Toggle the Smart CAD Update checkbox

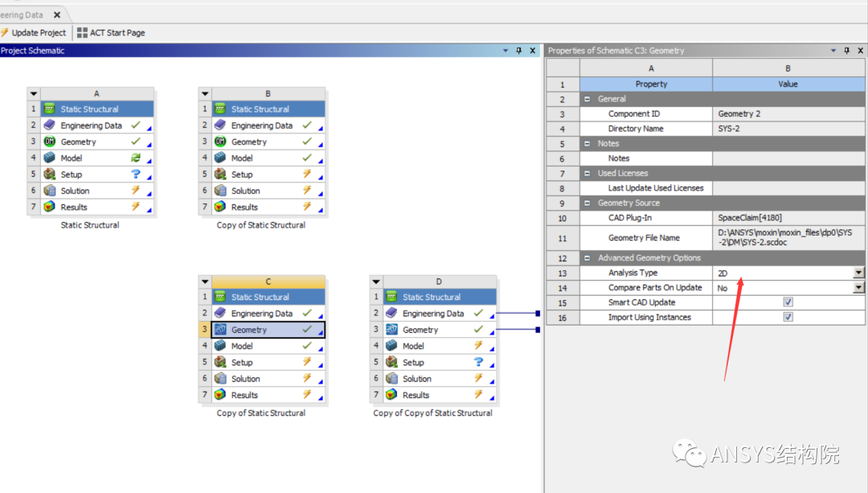pos(788,302)
